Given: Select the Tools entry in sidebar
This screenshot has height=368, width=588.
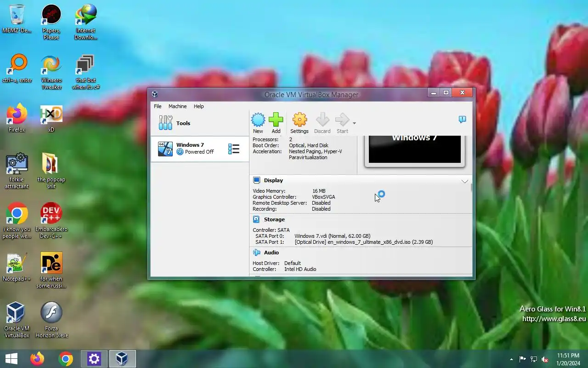Looking at the screenshot, I should [200, 123].
